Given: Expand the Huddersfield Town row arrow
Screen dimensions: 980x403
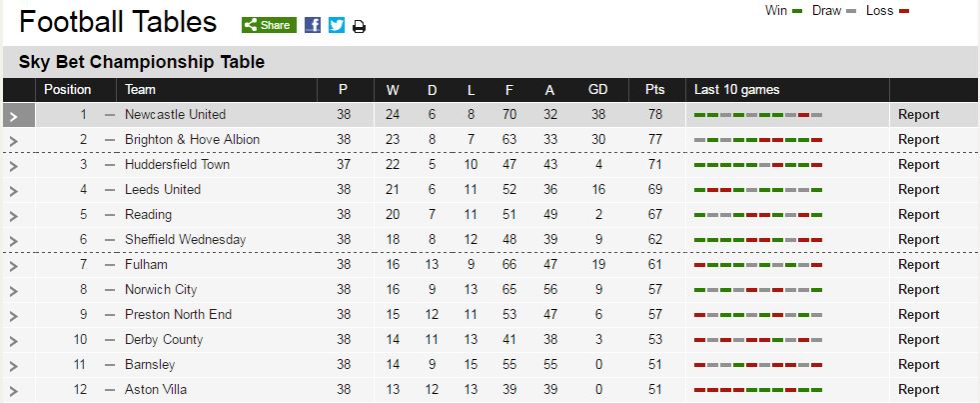Looking at the screenshot, I should [x=14, y=166].
